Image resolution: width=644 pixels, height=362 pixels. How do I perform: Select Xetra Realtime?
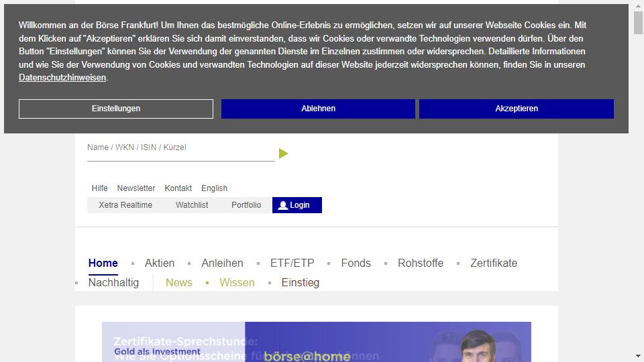(x=125, y=205)
